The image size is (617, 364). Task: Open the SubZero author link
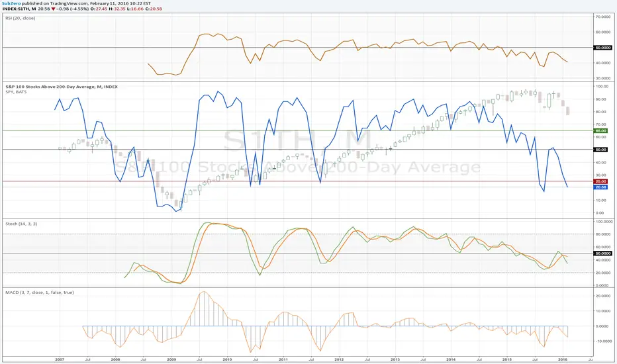(x=11, y=3)
